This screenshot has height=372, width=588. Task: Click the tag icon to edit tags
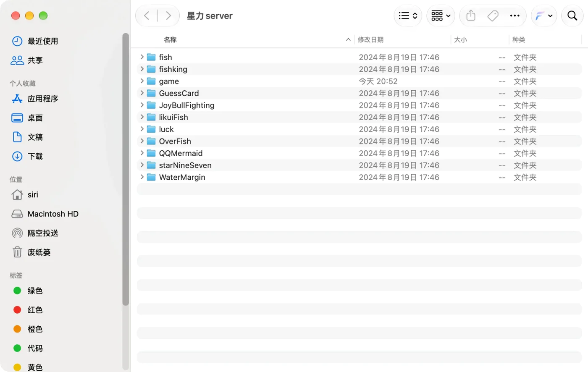point(493,16)
